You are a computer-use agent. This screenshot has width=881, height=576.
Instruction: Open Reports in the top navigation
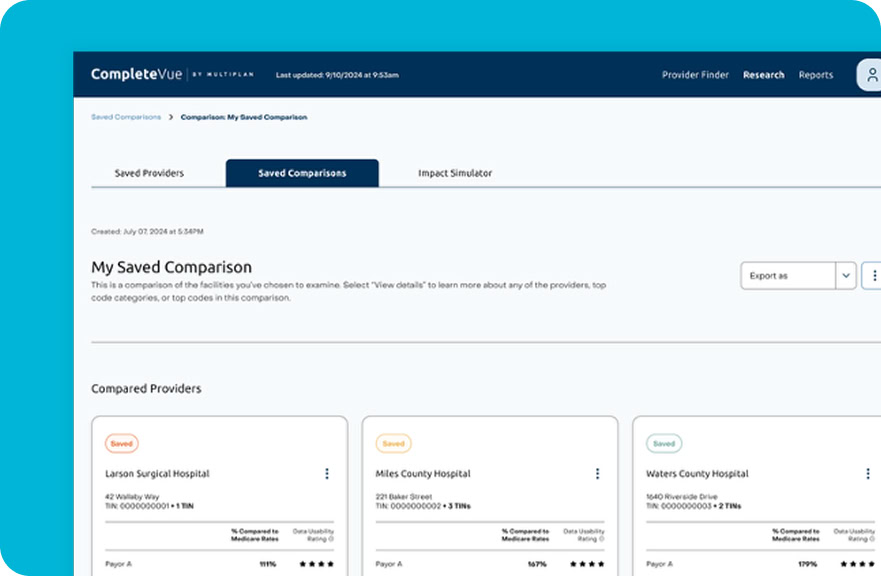click(x=816, y=75)
